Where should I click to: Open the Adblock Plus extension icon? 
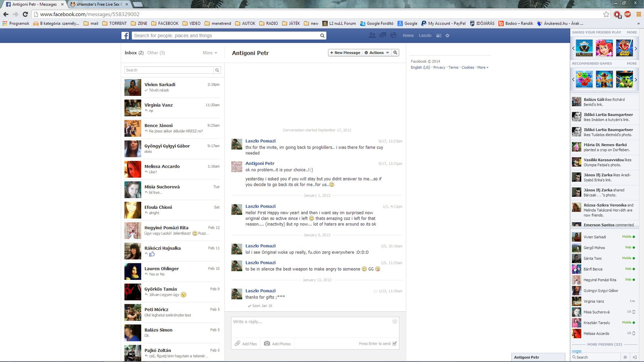tap(627, 14)
